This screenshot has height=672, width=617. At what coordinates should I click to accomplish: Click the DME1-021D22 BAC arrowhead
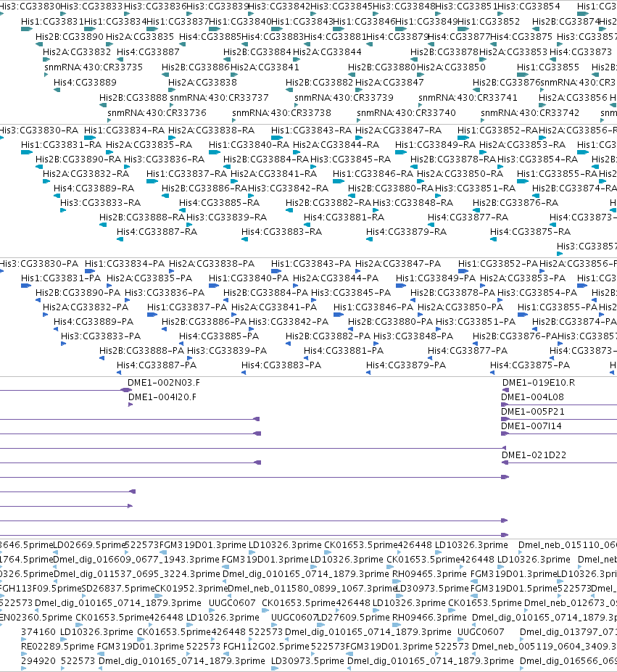[x=505, y=462]
